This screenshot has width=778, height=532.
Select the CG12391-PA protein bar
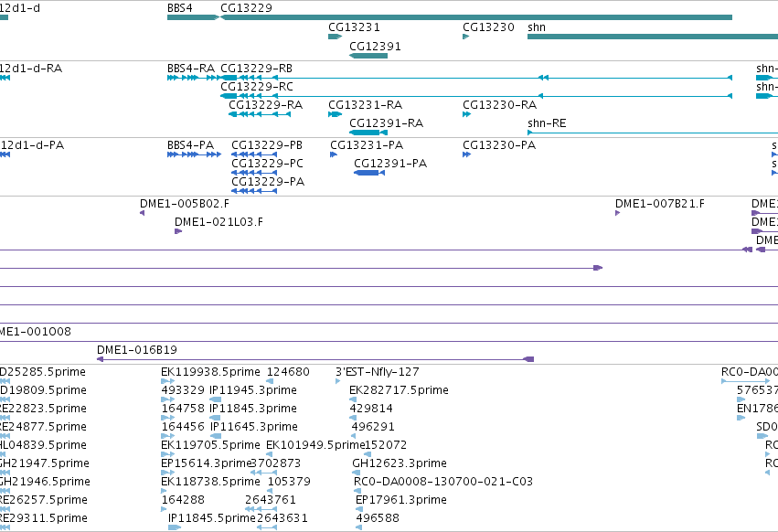[x=369, y=173]
